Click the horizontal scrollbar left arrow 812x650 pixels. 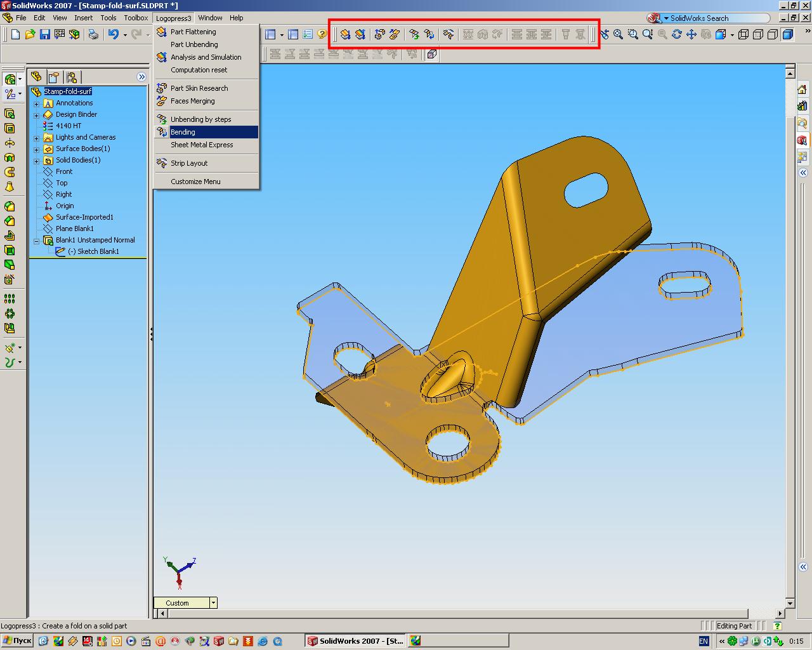click(162, 613)
